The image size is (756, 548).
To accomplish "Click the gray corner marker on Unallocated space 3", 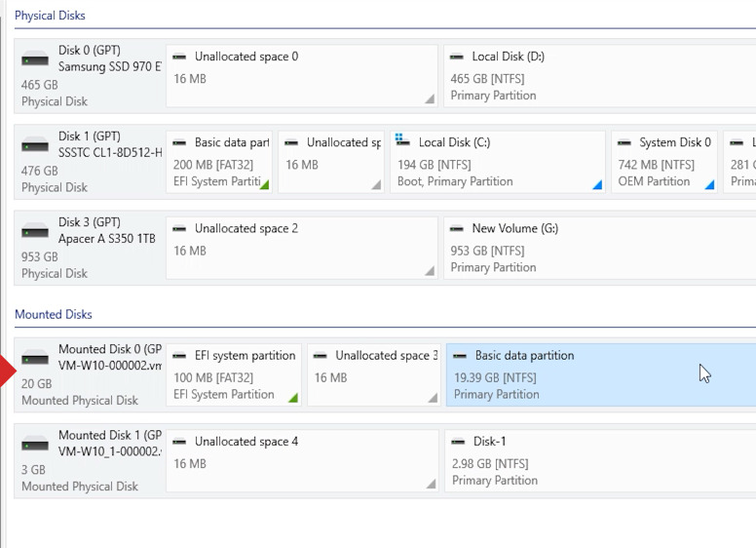I will point(433,398).
